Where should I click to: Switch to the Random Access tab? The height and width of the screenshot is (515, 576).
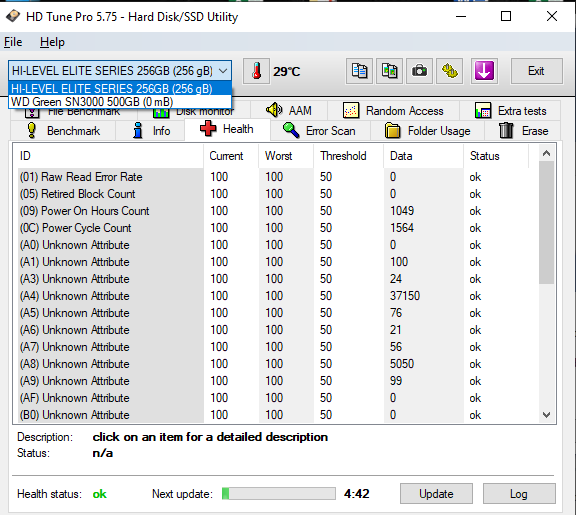393,111
